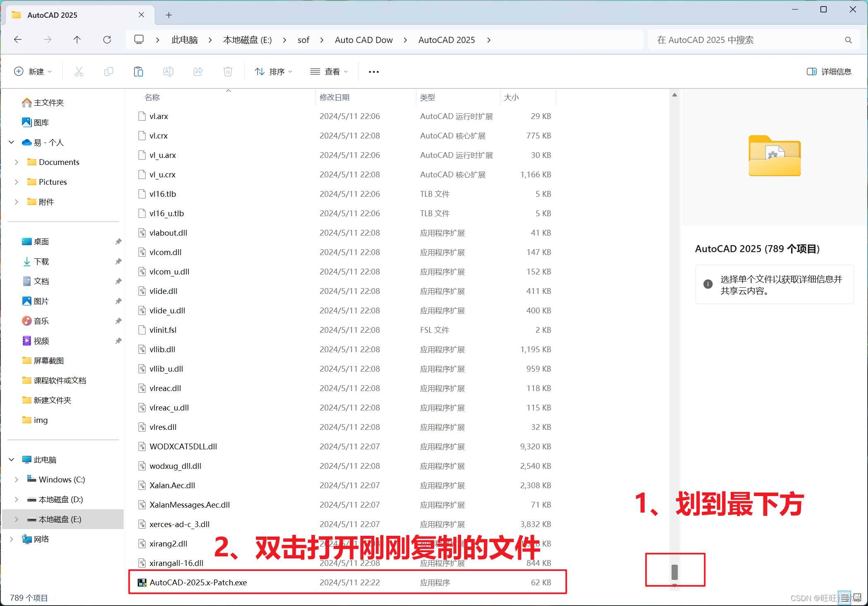Viewport: 868px width, 606px height.
Task: Sort by 修改日期 column header
Action: coord(335,98)
